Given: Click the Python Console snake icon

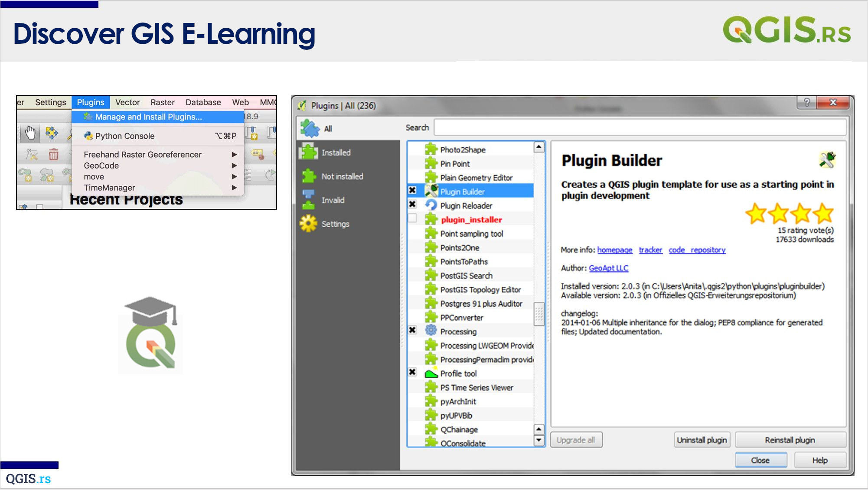Looking at the screenshot, I should [88, 136].
